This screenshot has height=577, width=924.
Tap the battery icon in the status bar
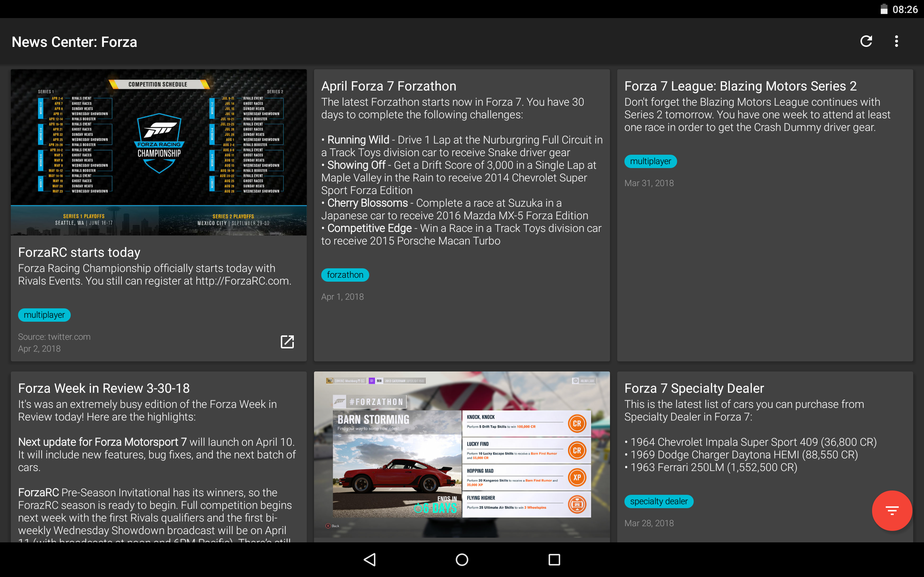click(x=885, y=9)
